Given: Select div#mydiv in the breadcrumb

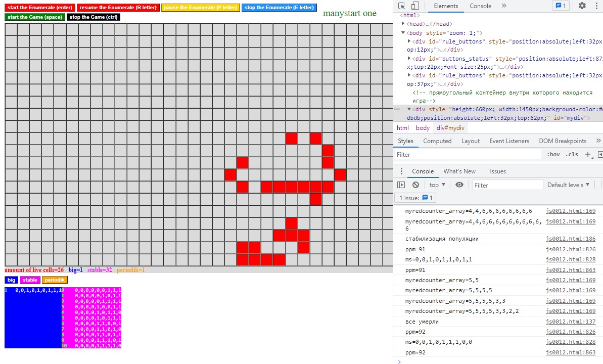Looking at the screenshot, I should 450,128.
